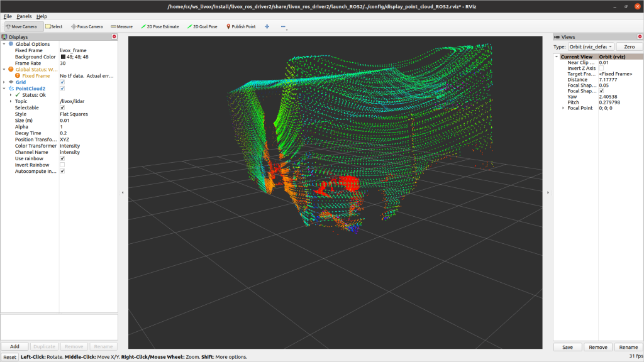Open the view Type dropdown
The height and width of the screenshot is (362, 644).
[591, 47]
